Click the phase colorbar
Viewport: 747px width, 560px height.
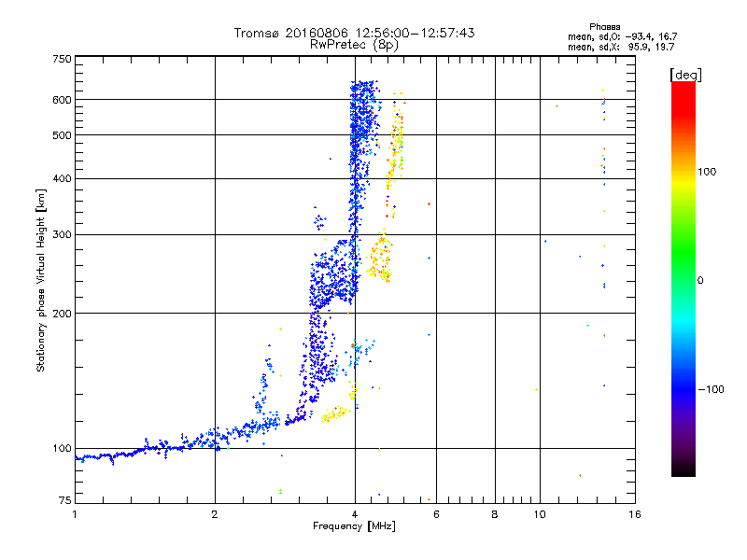pos(684,278)
